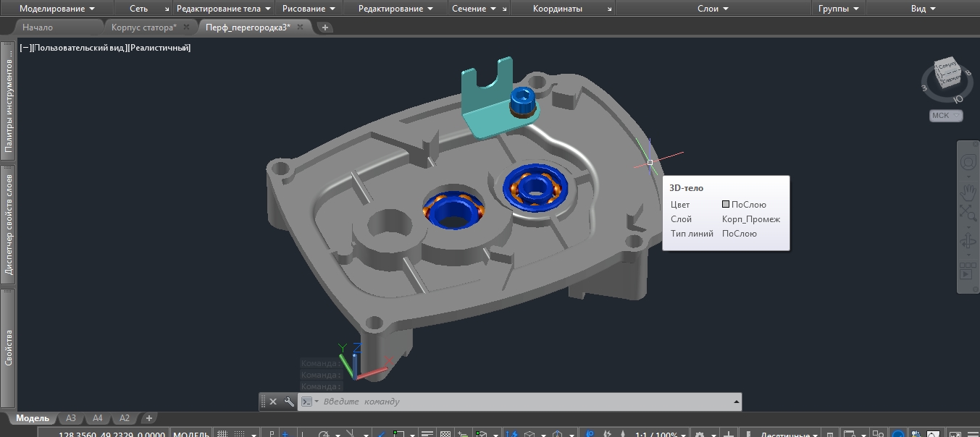Screen dimensions: 980x437
Task: Toggle МОДЕЛЬ space button in status bar
Action: [190, 434]
